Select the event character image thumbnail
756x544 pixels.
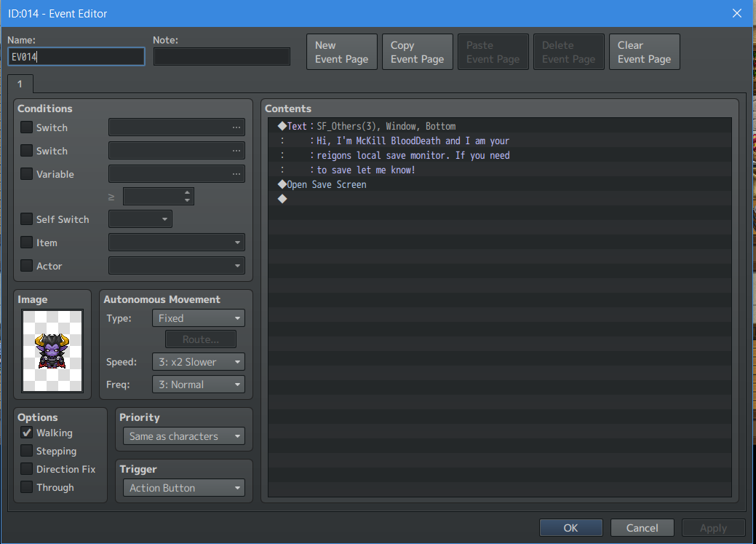point(52,351)
